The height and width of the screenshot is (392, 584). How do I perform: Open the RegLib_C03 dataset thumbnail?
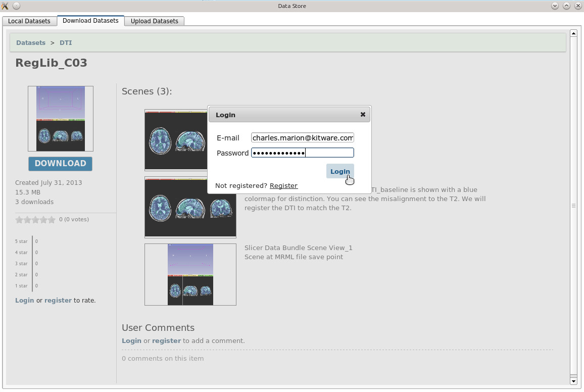(61, 119)
